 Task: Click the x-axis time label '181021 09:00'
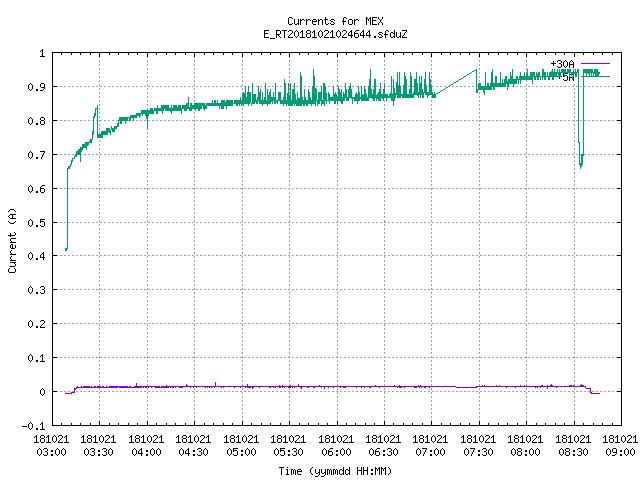point(620,446)
